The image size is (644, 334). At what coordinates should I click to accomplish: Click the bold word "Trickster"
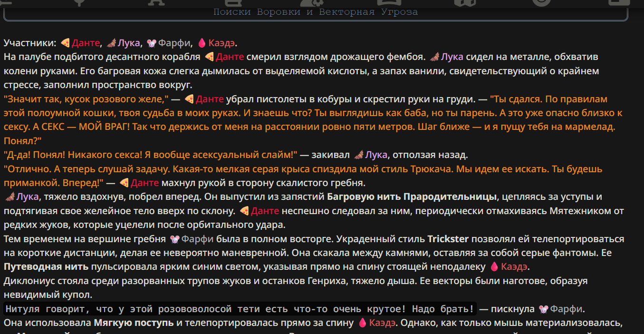pyautogui.click(x=448, y=239)
